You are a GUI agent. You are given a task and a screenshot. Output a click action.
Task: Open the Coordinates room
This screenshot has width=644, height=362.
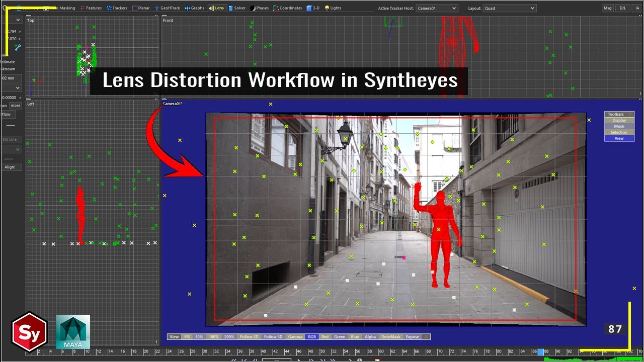tap(288, 8)
